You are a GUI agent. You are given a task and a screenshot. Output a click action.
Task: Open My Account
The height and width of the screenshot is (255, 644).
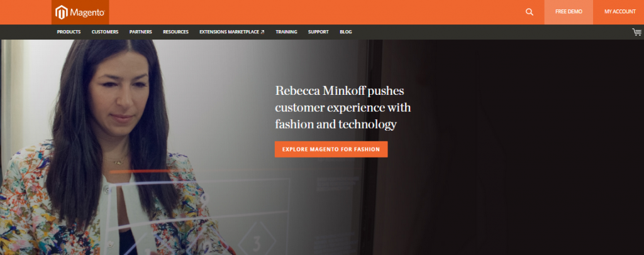click(x=619, y=12)
